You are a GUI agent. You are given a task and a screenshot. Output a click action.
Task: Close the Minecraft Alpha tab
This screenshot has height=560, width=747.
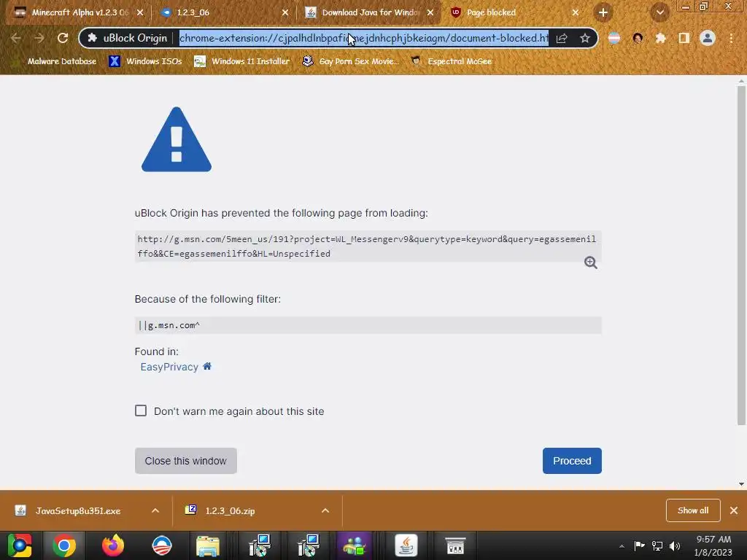(x=140, y=13)
